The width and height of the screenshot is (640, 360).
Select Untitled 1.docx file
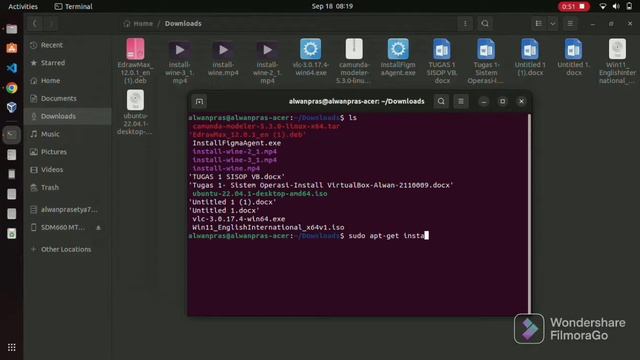click(573, 57)
